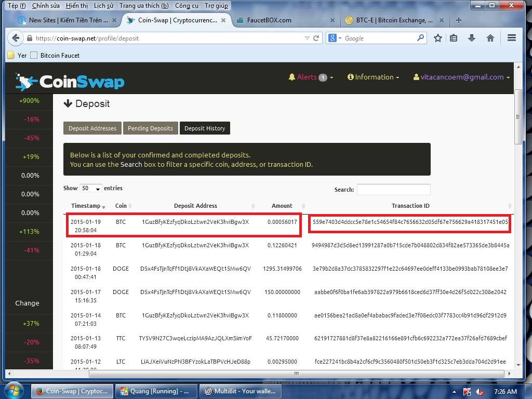Expand the Information menu
This screenshot has width=532, height=399.
373,77
